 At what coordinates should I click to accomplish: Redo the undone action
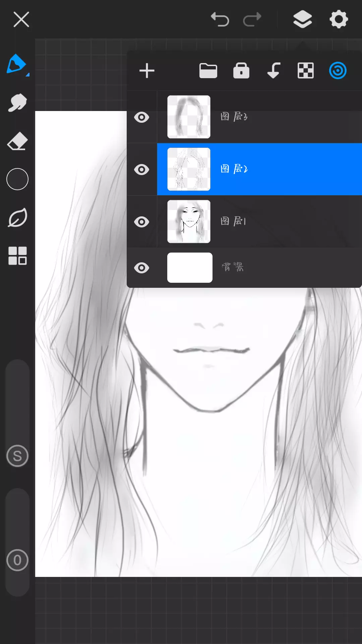coord(252,19)
